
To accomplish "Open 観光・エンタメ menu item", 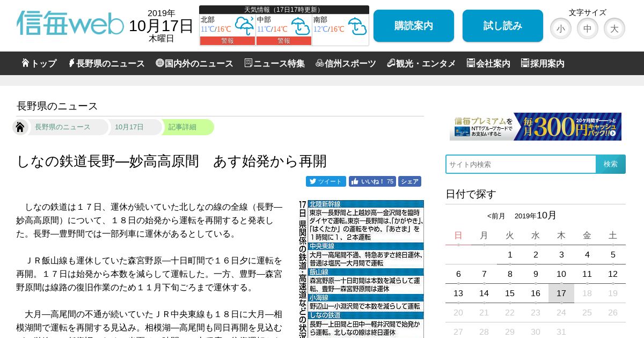I will point(421,63).
